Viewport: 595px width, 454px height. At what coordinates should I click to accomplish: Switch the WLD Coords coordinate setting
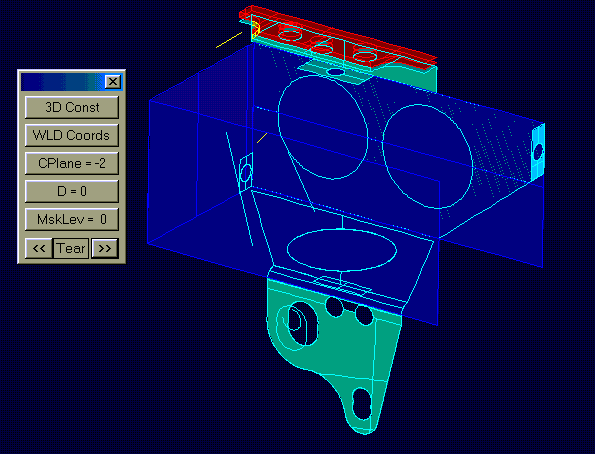click(x=72, y=135)
